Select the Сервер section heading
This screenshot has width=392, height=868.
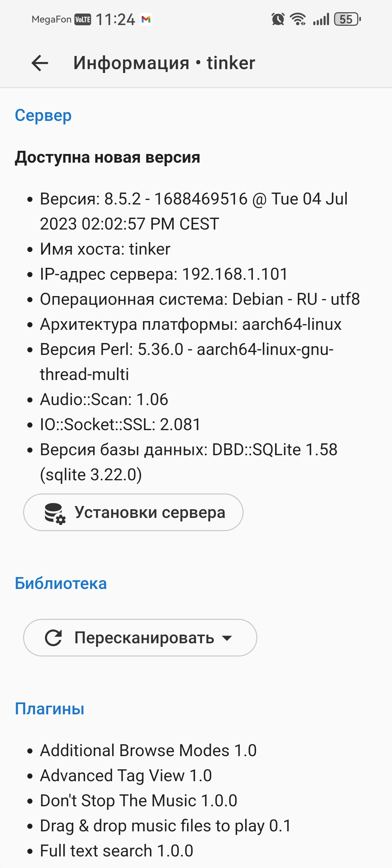43,116
